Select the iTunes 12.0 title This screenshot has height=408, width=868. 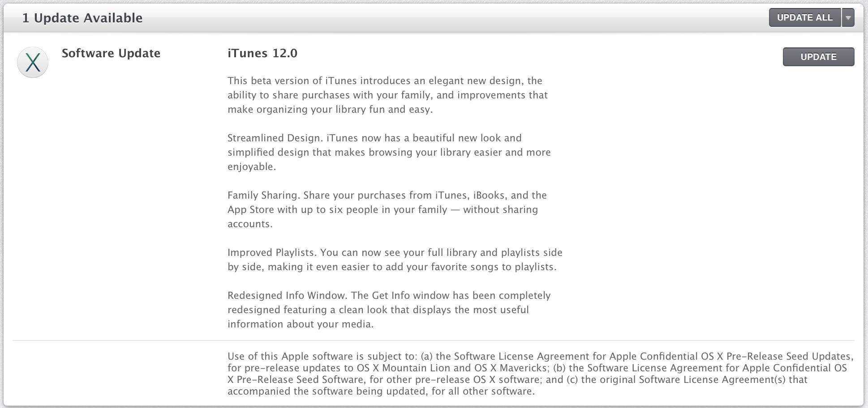(262, 53)
